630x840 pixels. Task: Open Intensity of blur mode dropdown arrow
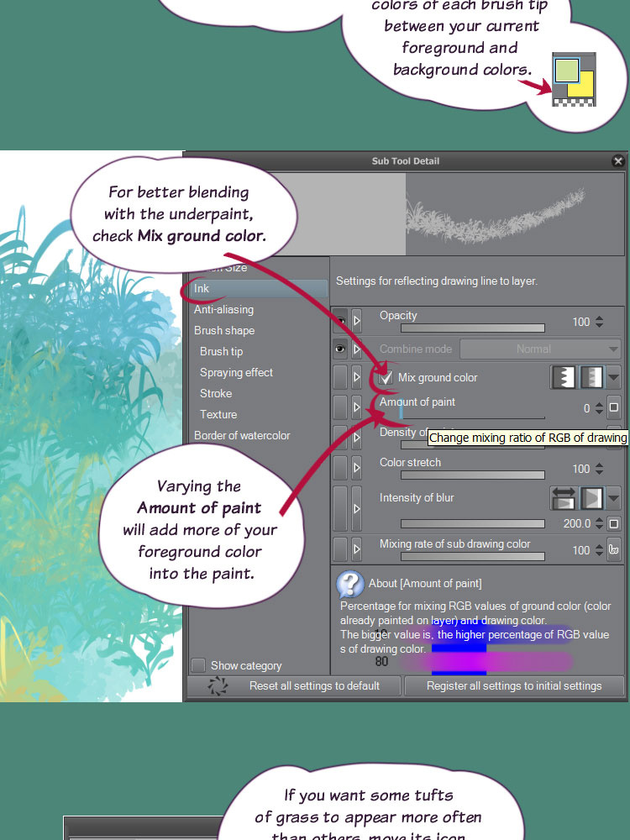point(614,498)
